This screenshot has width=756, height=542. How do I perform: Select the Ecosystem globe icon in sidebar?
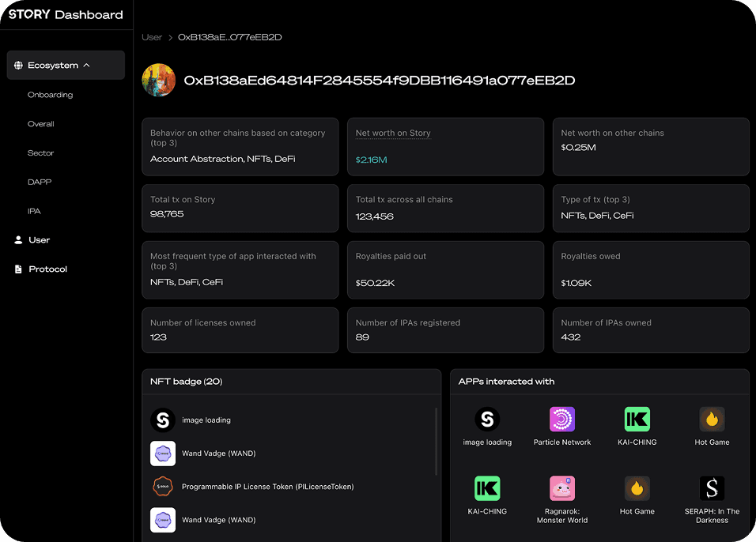[17, 65]
